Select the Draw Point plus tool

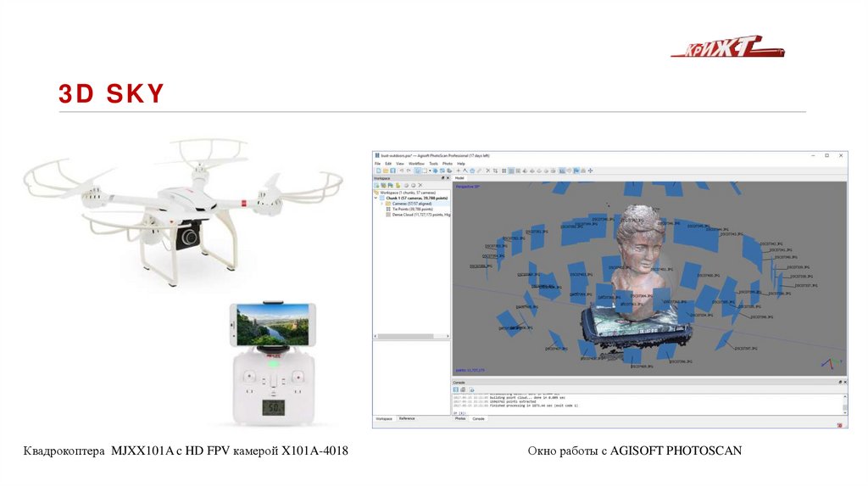pos(459,171)
